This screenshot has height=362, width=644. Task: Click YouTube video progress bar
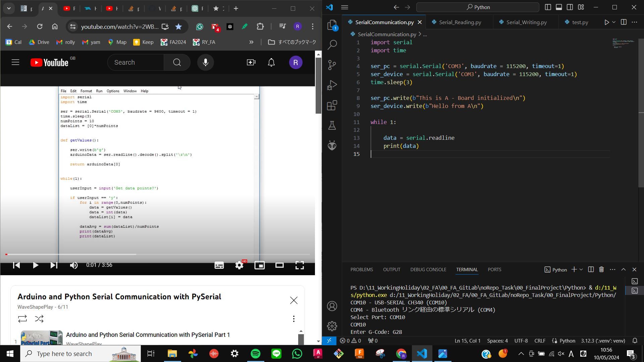point(158,254)
